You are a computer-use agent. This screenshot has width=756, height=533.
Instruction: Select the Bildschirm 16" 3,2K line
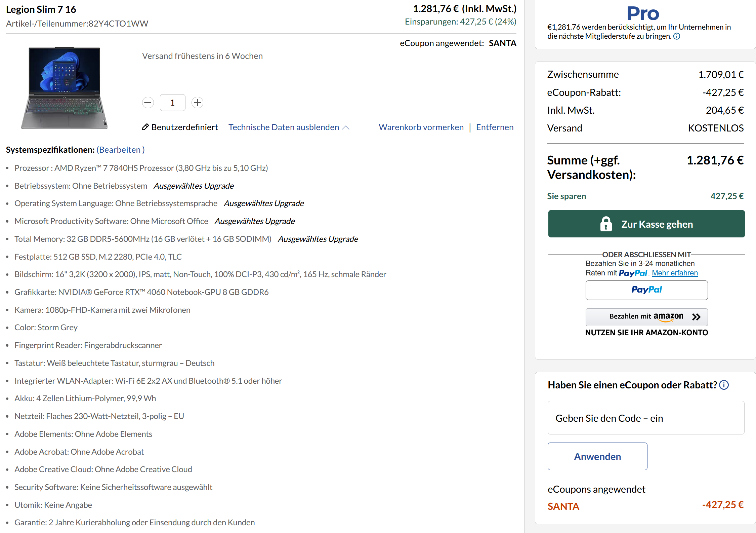(200, 274)
